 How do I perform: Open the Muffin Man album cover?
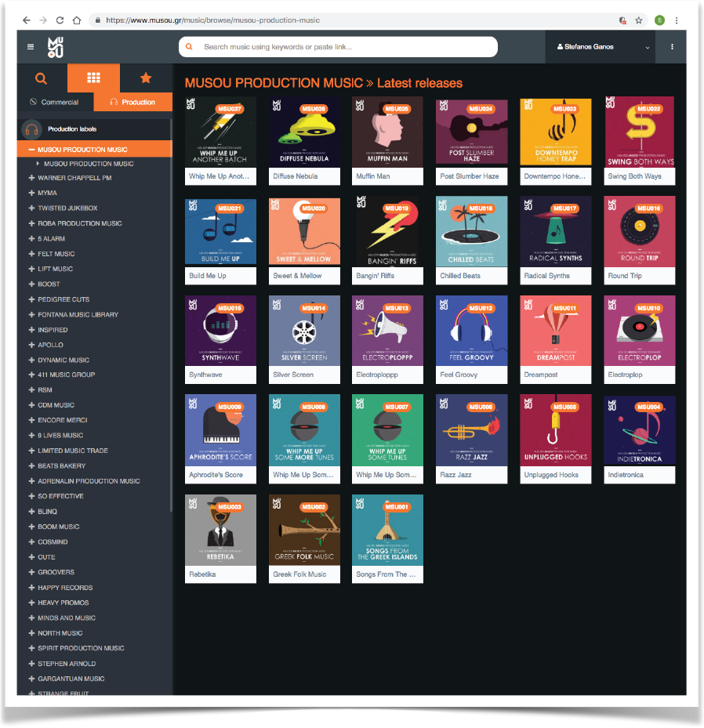coord(387,132)
